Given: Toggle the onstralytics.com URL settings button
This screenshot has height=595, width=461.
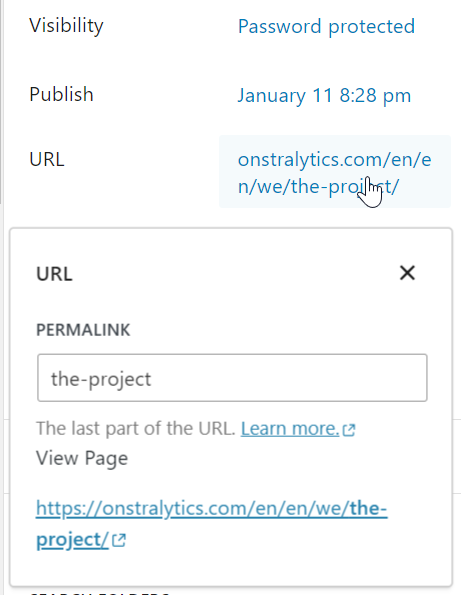Looking at the screenshot, I should coord(335,172).
